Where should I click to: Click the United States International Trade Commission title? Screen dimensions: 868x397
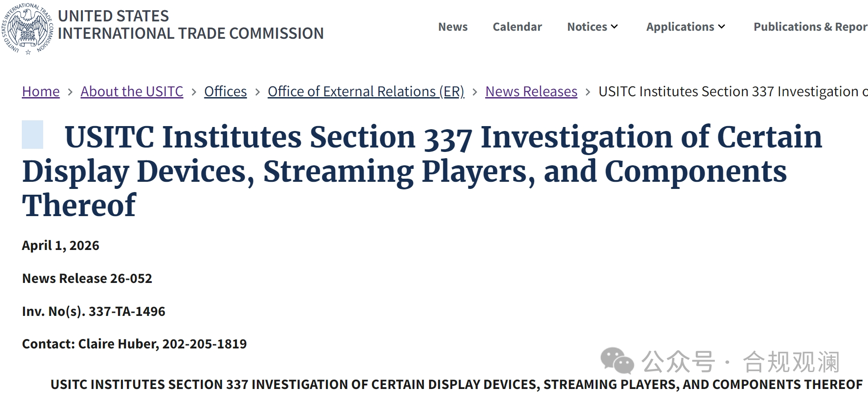[x=191, y=25]
